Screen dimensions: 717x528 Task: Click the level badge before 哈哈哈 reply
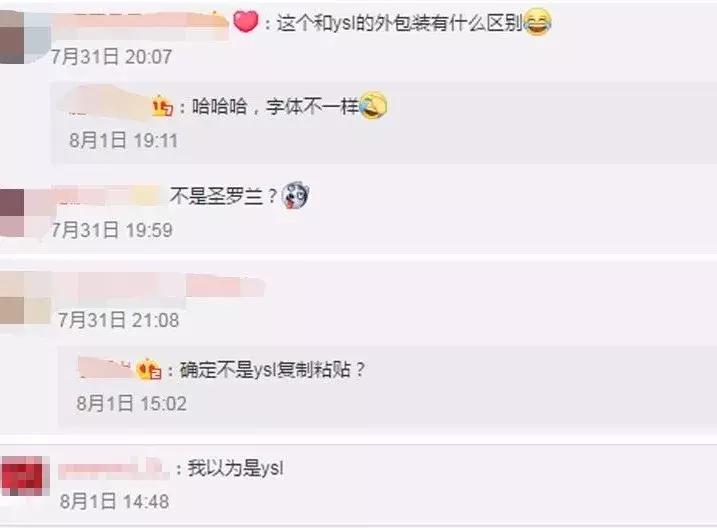click(x=162, y=107)
